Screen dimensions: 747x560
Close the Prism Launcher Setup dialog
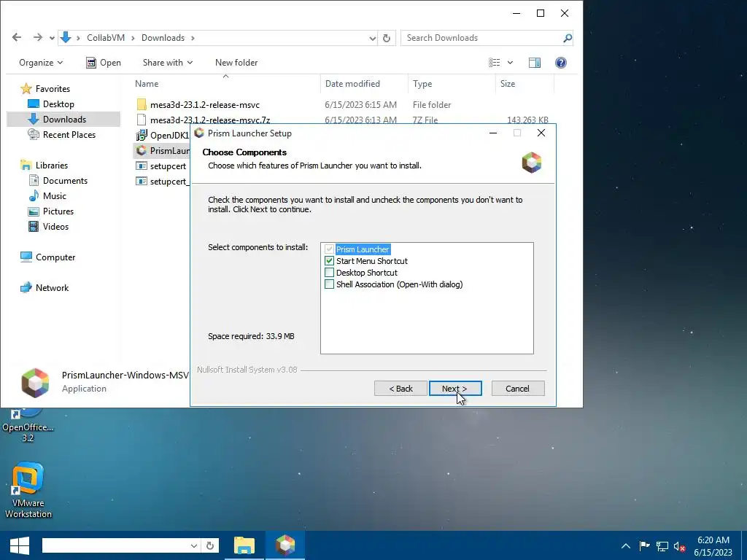click(x=541, y=133)
